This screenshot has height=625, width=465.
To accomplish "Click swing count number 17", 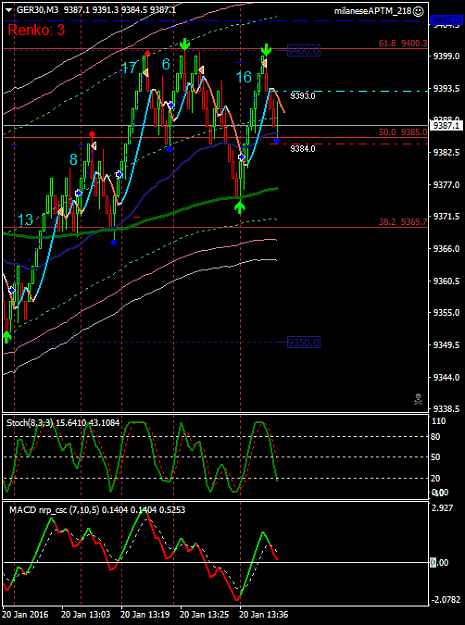I will click(129, 68).
